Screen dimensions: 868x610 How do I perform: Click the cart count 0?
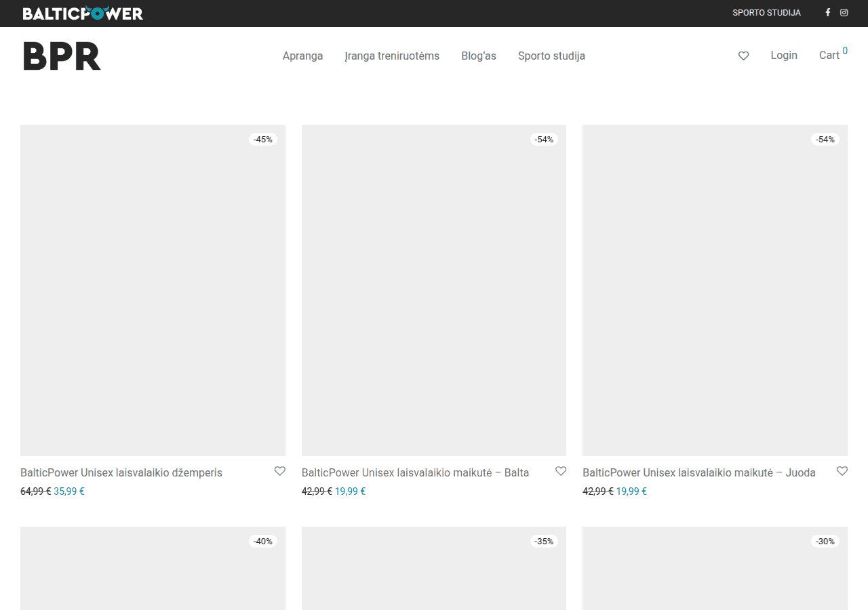tap(845, 51)
